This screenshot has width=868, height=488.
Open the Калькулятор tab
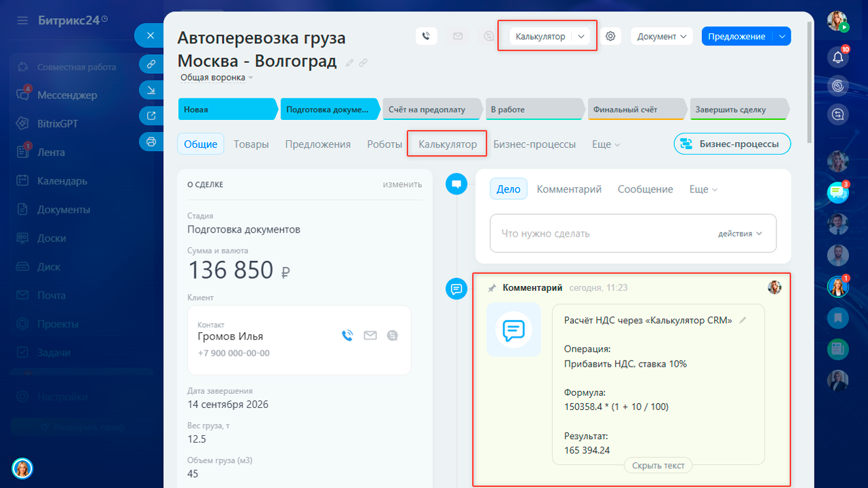coord(448,144)
